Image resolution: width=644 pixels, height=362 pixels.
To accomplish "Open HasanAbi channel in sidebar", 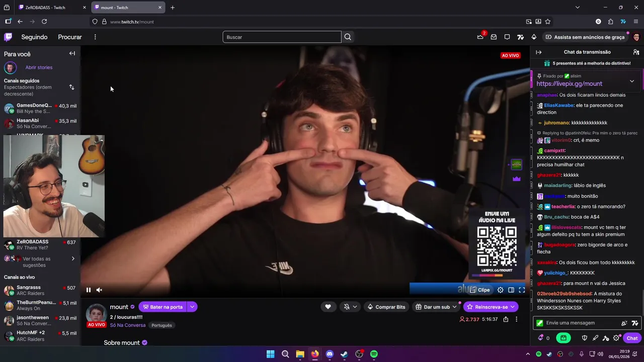I will 40,123.
